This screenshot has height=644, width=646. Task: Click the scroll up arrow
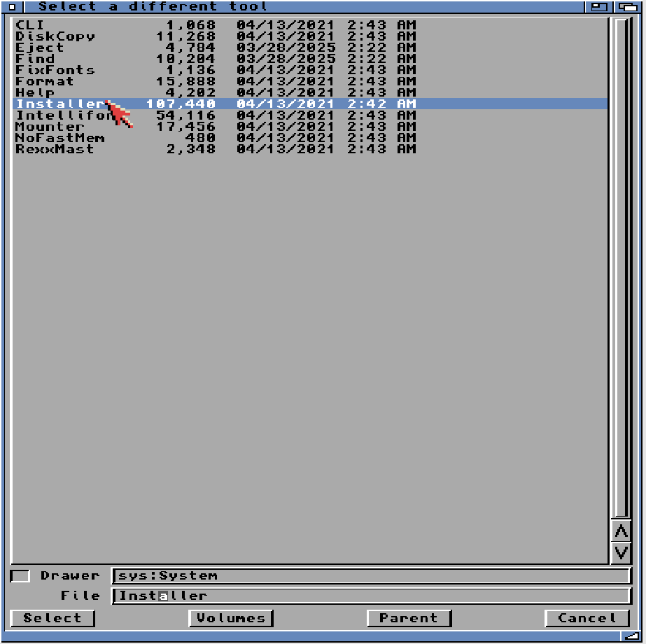621,532
